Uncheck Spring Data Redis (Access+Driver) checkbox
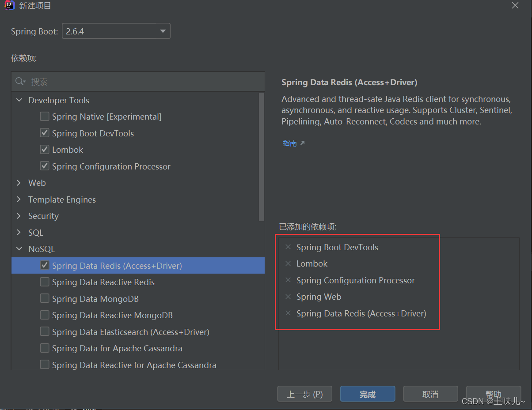The width and height of the screenshot is (532, 410). coord(45,266)
